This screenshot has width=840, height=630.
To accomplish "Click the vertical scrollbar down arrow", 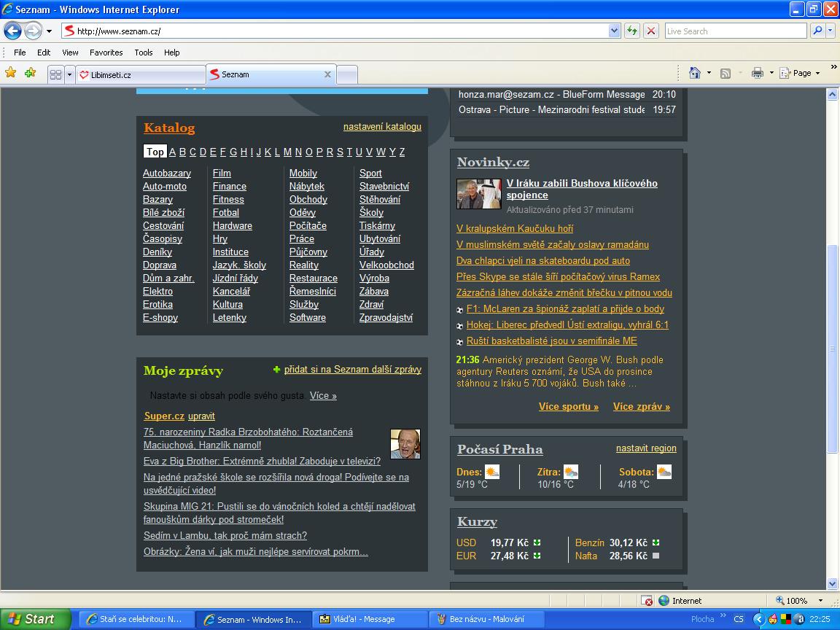I will tap(832, 584).
